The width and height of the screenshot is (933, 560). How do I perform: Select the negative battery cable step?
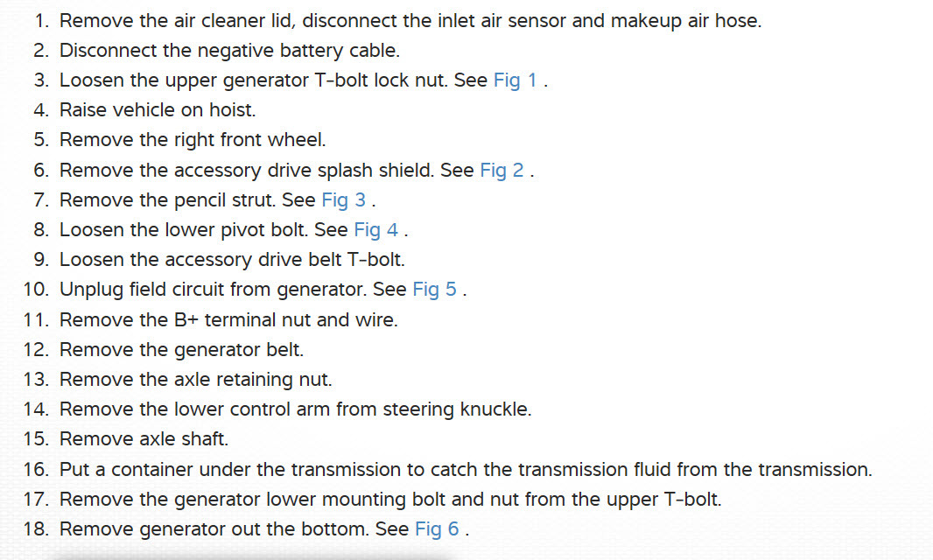tap(231, 51)
